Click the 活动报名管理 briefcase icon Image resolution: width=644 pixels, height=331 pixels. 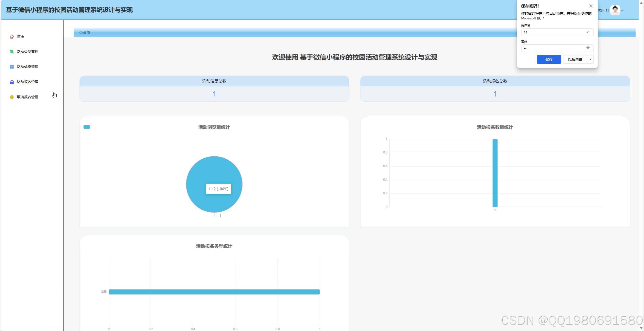click(12, 82)
